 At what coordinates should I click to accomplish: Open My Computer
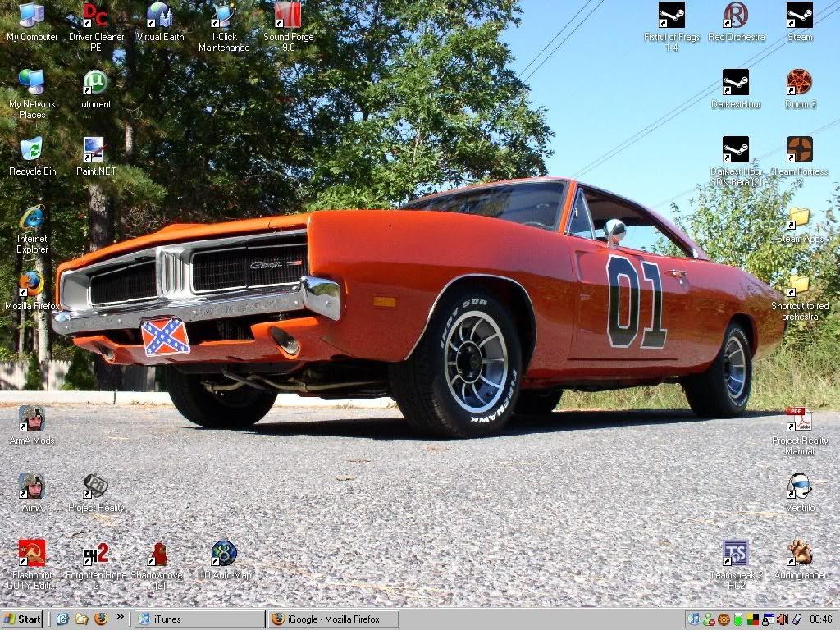click(31, 16)
